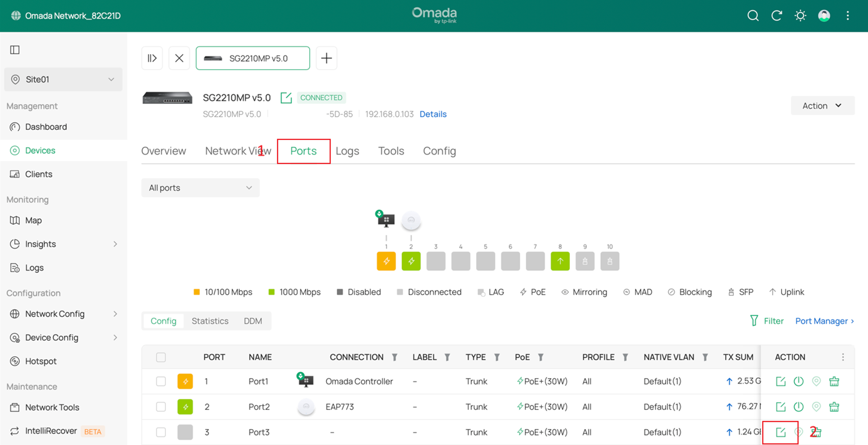Toggle the light/dark theme sun icon
868x445 pixels.
(x=800, y=16)
